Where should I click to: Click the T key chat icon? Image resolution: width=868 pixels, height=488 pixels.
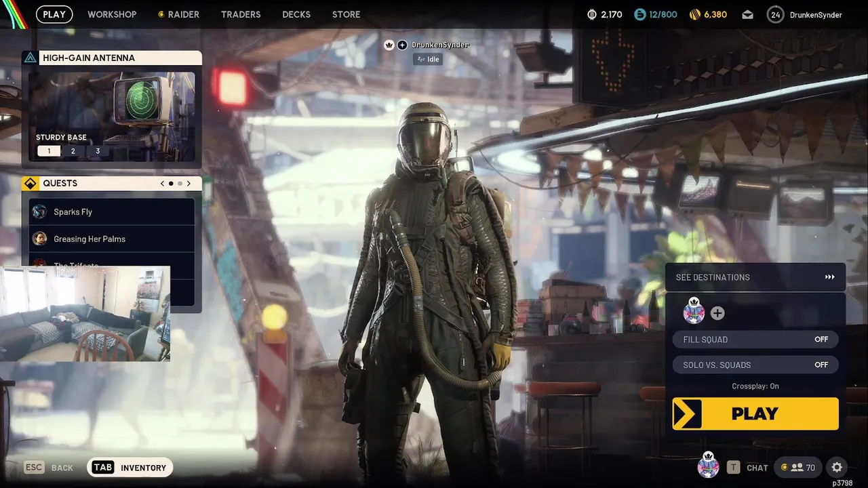click(x=733, y=467)
